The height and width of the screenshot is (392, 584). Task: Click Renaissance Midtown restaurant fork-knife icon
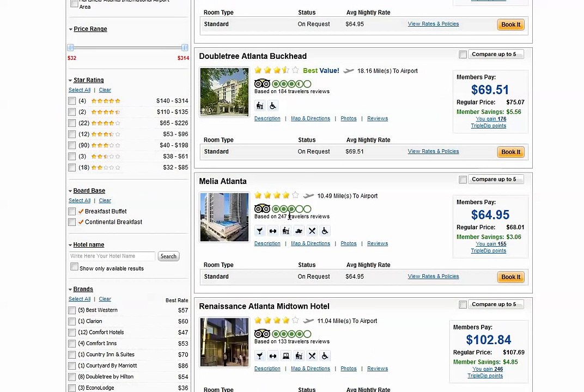[312, 356]
